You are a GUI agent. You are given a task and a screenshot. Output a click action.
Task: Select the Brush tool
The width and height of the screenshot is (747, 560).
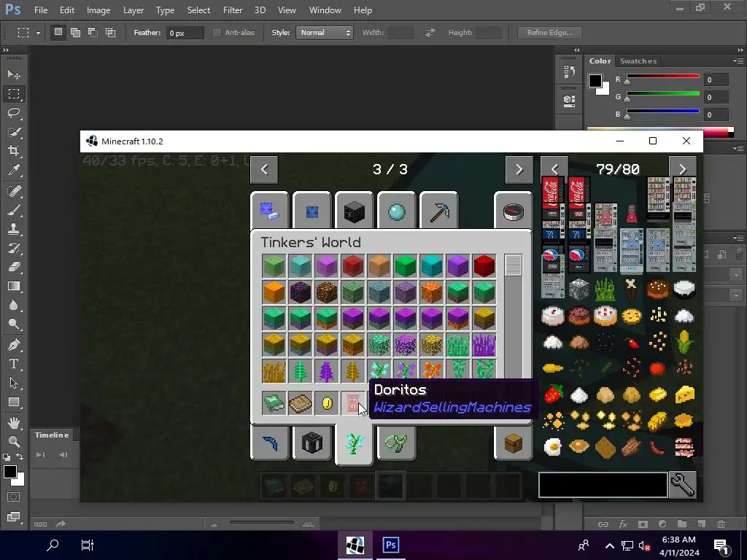point(14,210)
